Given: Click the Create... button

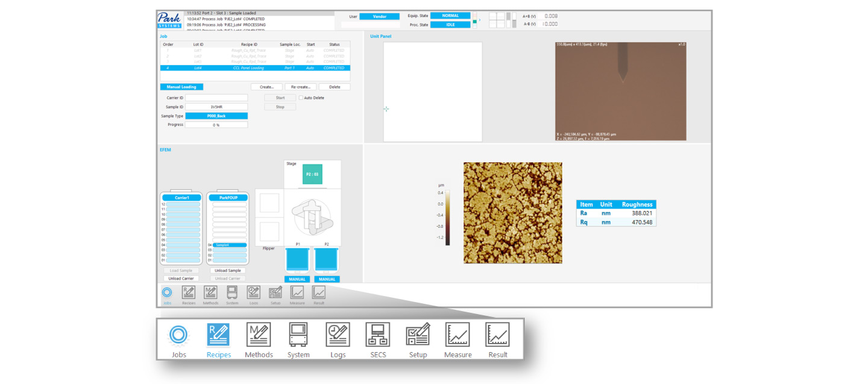Looking at the screenshot, I should 266,87.
